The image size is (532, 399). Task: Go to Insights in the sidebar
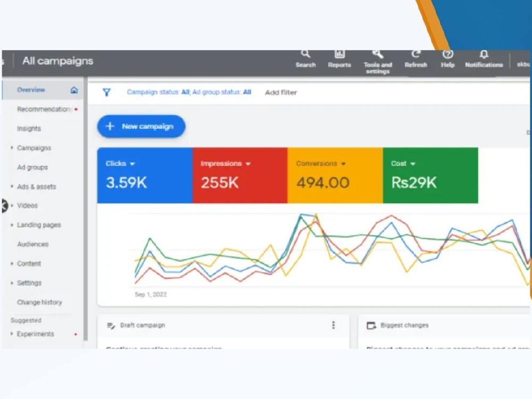(x=29, y=129)
